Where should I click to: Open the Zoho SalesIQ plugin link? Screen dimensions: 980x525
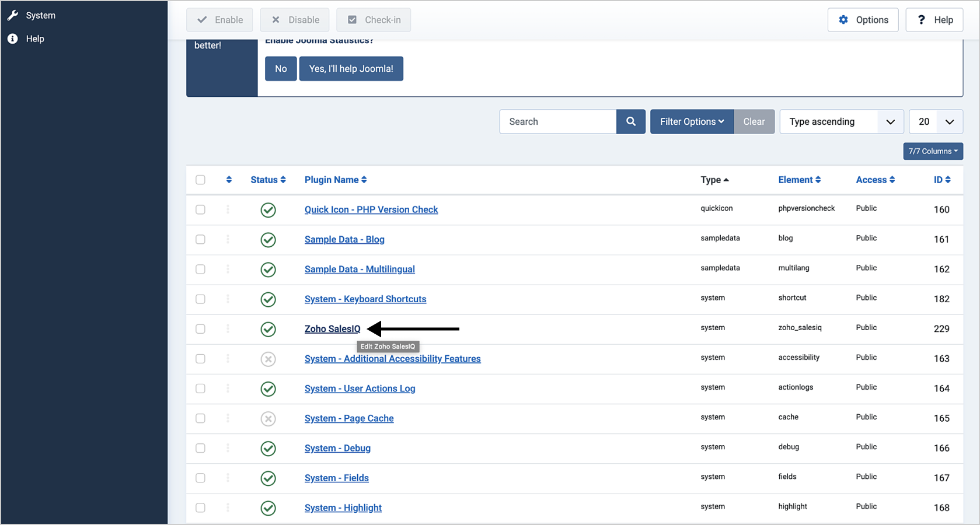pos(332,329)
